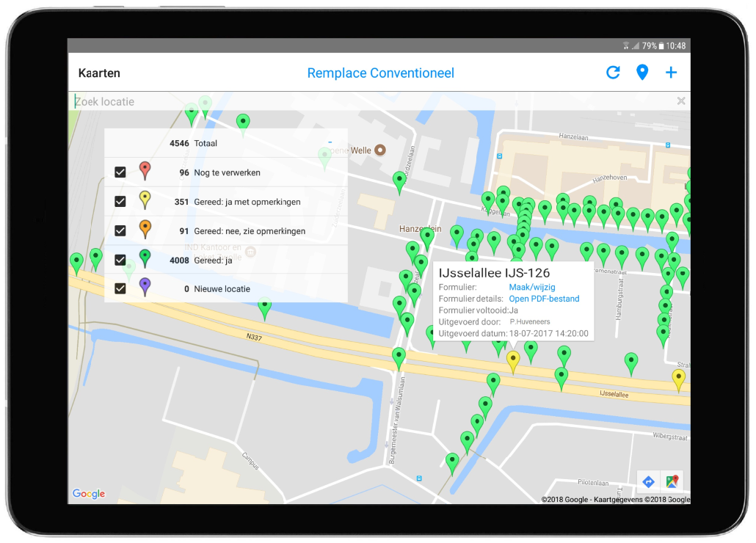The width and height of the screenshot is (756, 543).
Task: Click orange pin icon in legend
Action: click(x=145, y=230)
